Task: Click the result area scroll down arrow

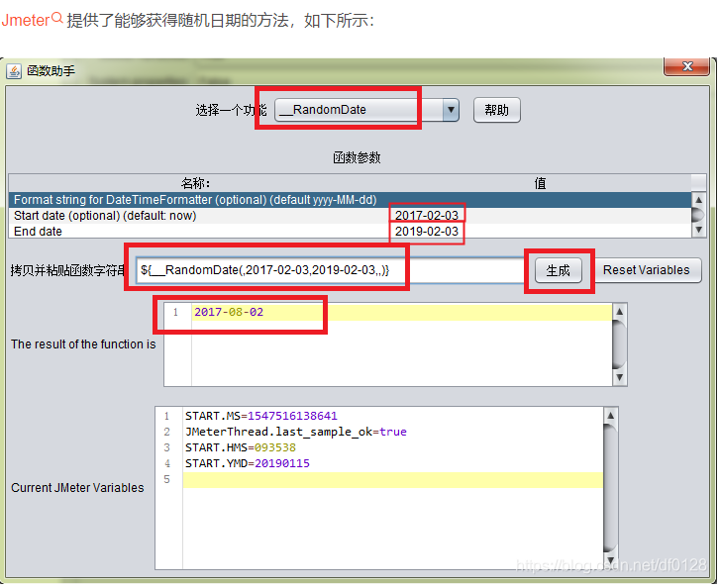Action: pyautogui.click(x=619, y=377)
